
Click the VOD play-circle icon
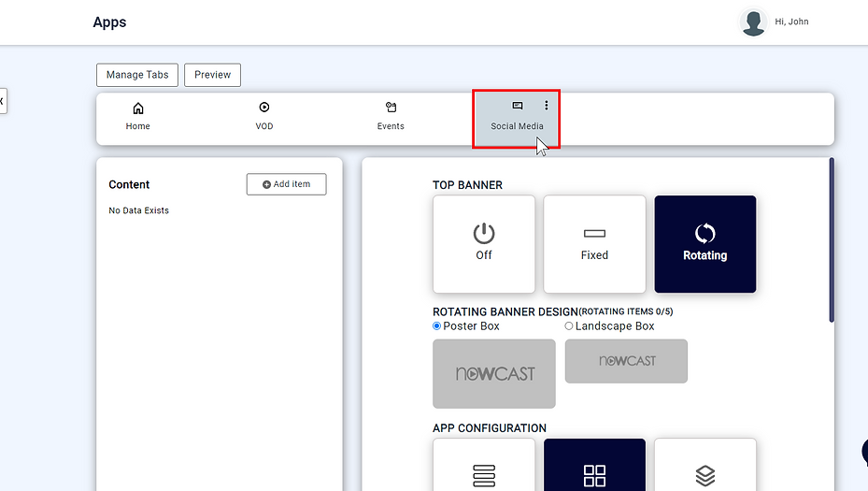[264, 107]
